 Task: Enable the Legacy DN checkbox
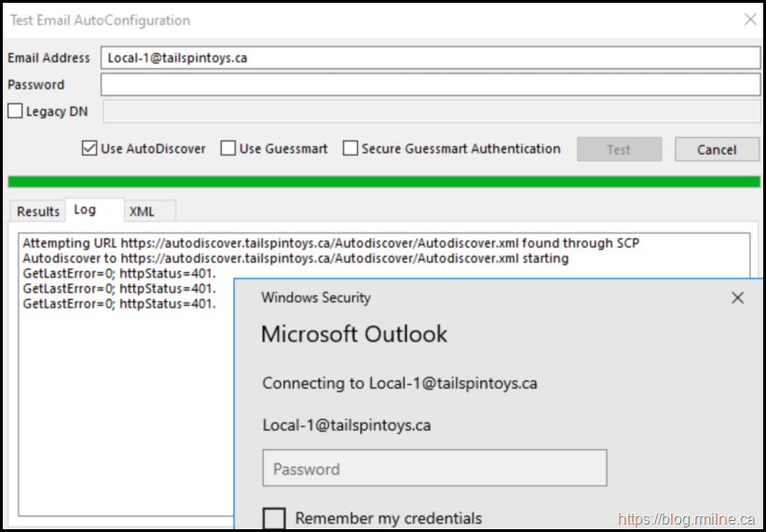click(15, 112)
